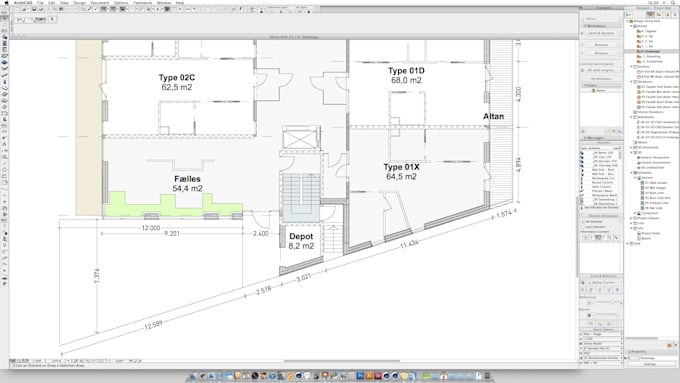Screen dimensions: 680x383
Task: Select the Marquee tool in toolbox
Action: 4,25
